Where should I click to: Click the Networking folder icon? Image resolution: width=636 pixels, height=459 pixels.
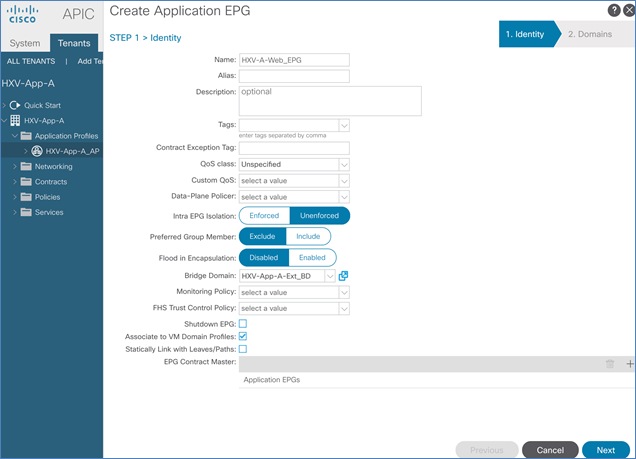click(26, 166)
